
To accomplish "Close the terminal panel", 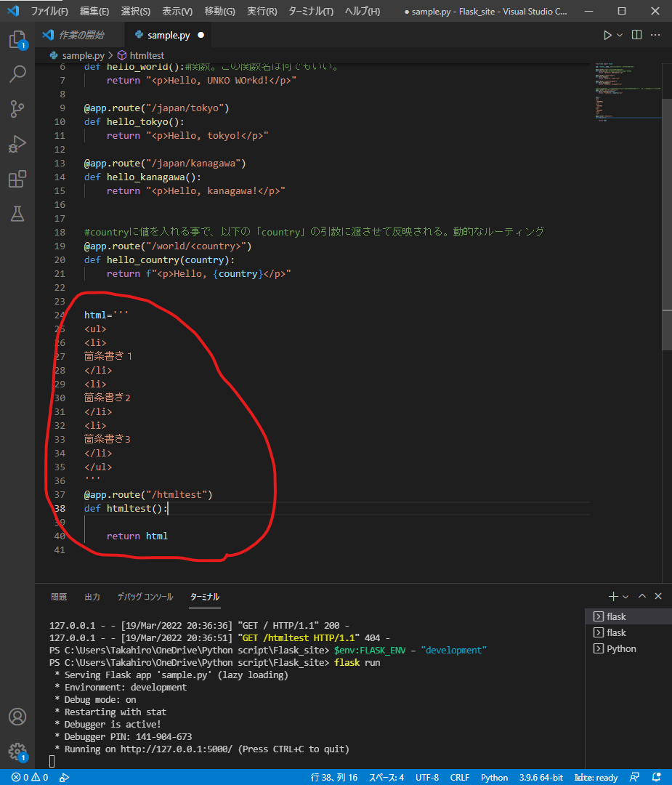I will (x=658, y=596).
